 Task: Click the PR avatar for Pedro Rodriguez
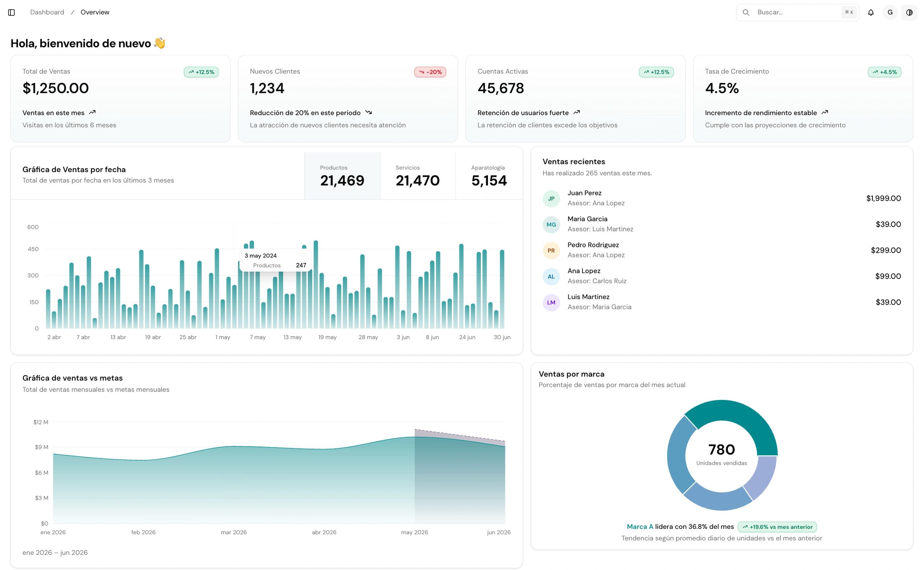(x=551, y=250)
